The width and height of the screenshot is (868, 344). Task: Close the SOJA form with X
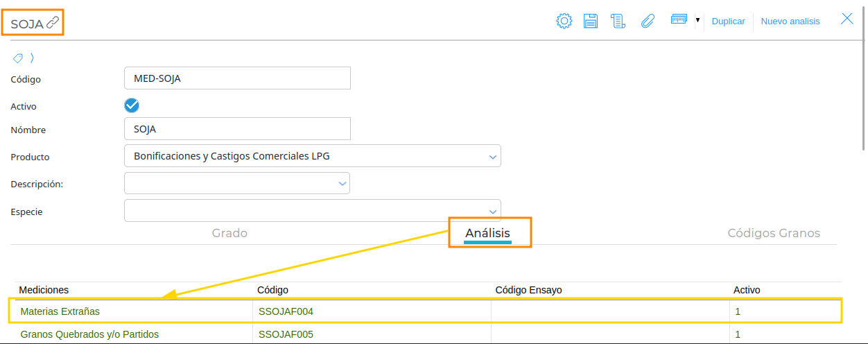[x=847, y=19]
